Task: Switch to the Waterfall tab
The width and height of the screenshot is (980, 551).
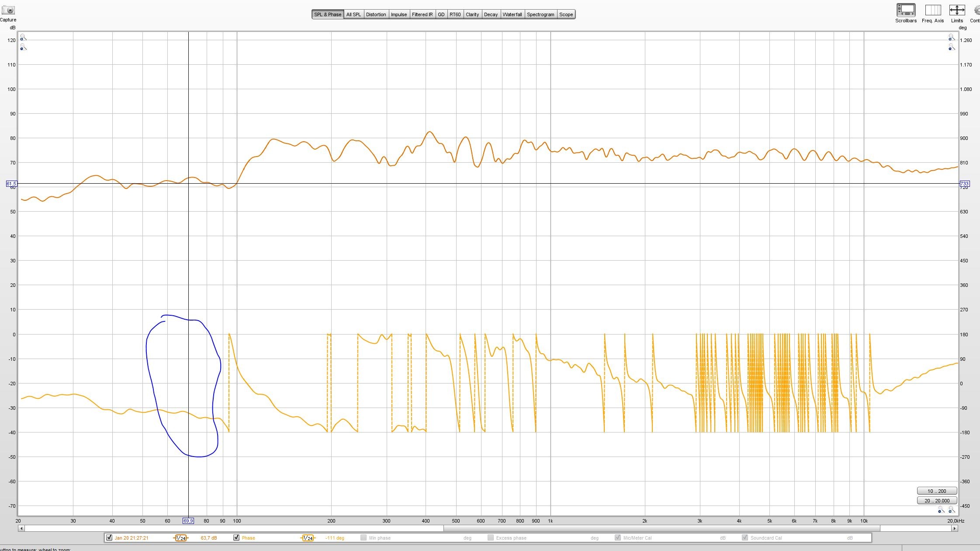Action: (512, 14)
